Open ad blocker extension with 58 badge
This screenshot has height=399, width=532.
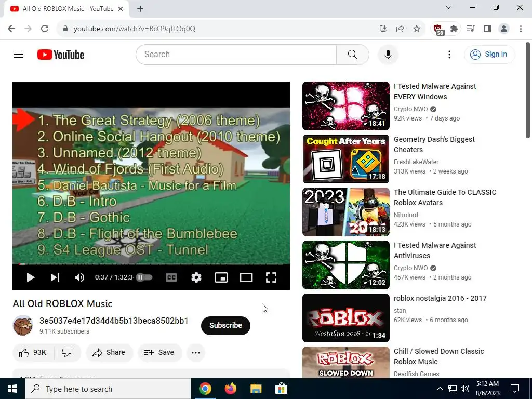[438, 29]
